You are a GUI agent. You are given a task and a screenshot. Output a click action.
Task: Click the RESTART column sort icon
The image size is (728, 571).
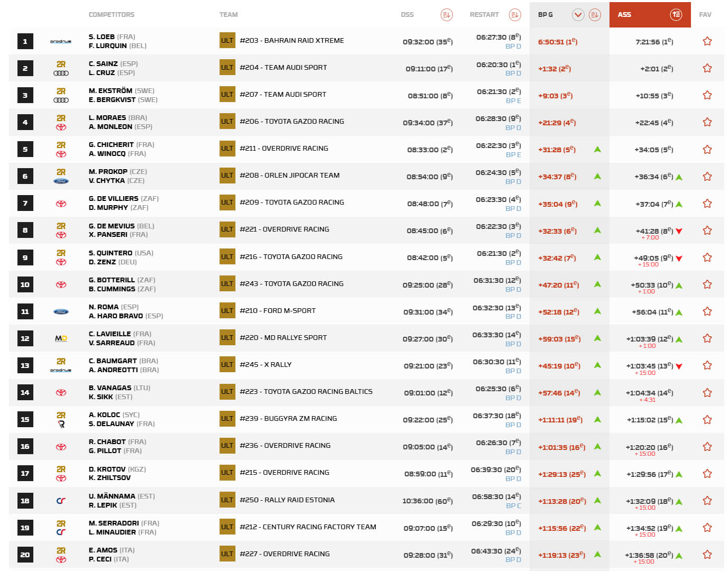pos(514,15)
